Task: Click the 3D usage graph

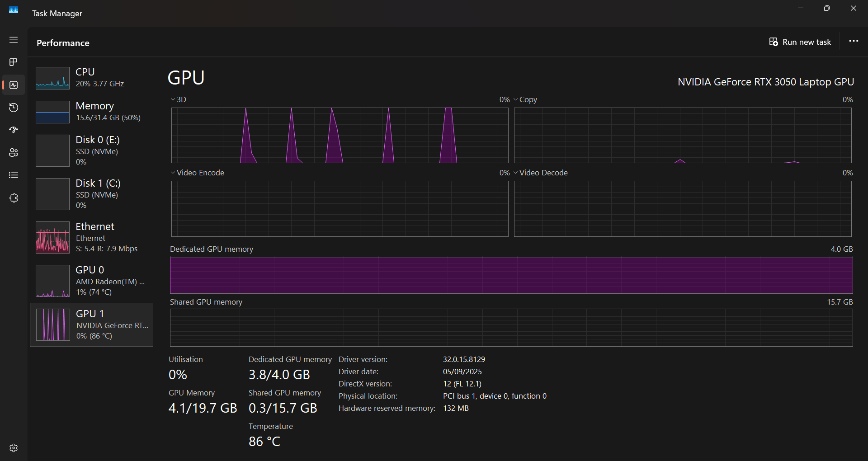Action: click(340, 135)
